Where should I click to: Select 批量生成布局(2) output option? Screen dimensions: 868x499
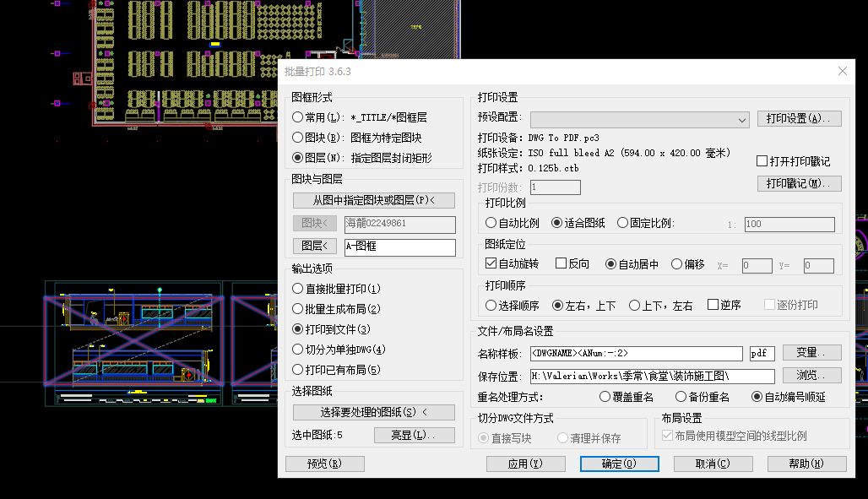coord(297,309)
